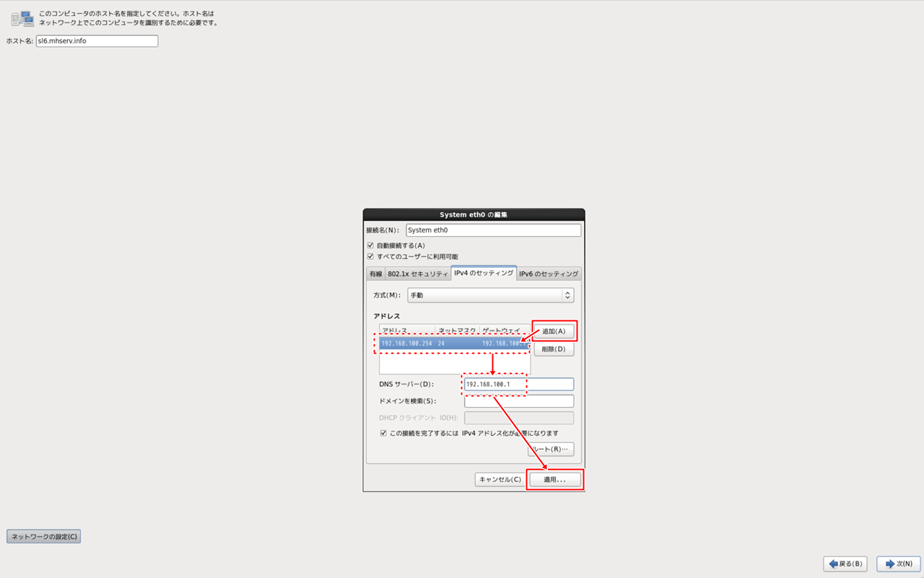Go to next step with 次(N) button
Screen dimensions: 924x578
click(898, 564)
